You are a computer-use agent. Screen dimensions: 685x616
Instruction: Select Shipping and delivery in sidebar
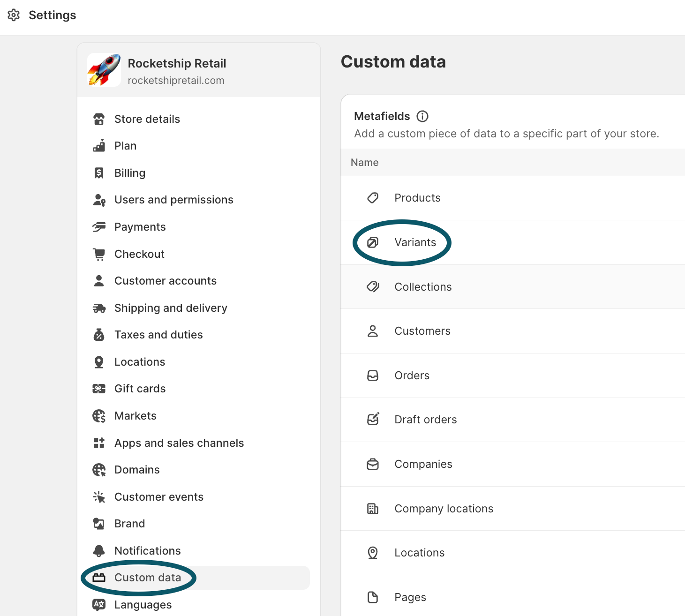pos(171,308)
